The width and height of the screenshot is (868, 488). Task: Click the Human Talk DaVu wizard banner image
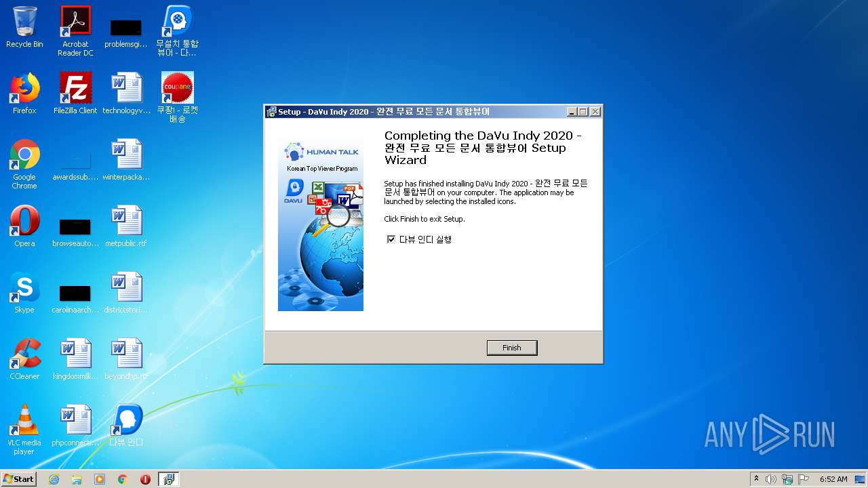tap(321, 226)
